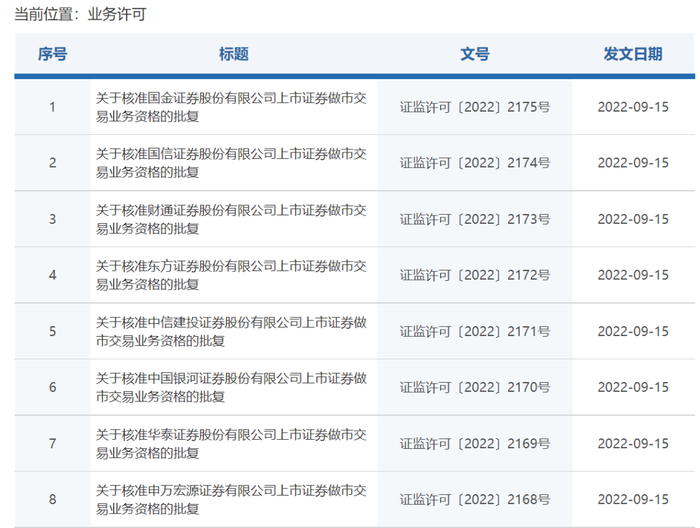
Task: Click the 文号 column header
Action: click(x=475, y=54)
